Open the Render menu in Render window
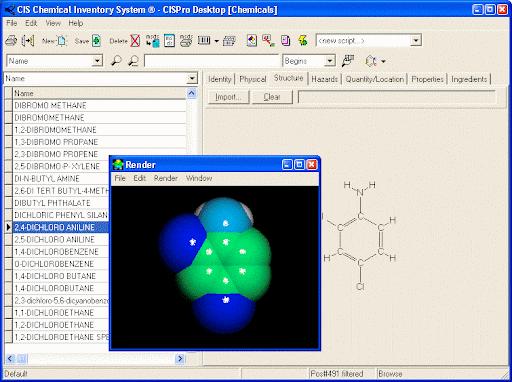512x382 pixels. (166, 178)
